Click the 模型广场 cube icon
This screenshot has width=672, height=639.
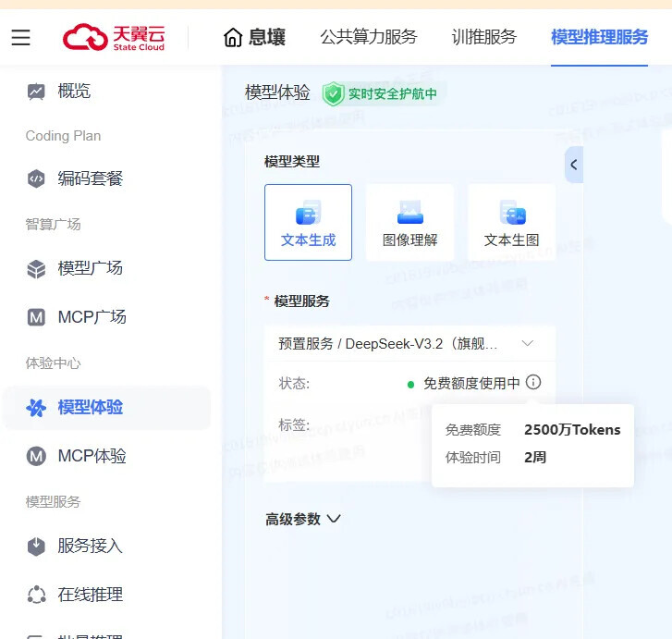coord(36,269)
